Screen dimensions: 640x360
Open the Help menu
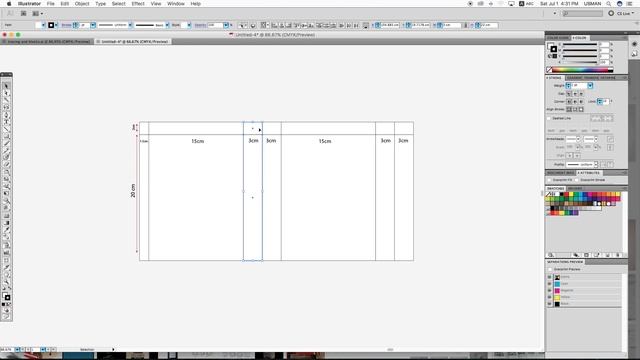click(196, 4)
